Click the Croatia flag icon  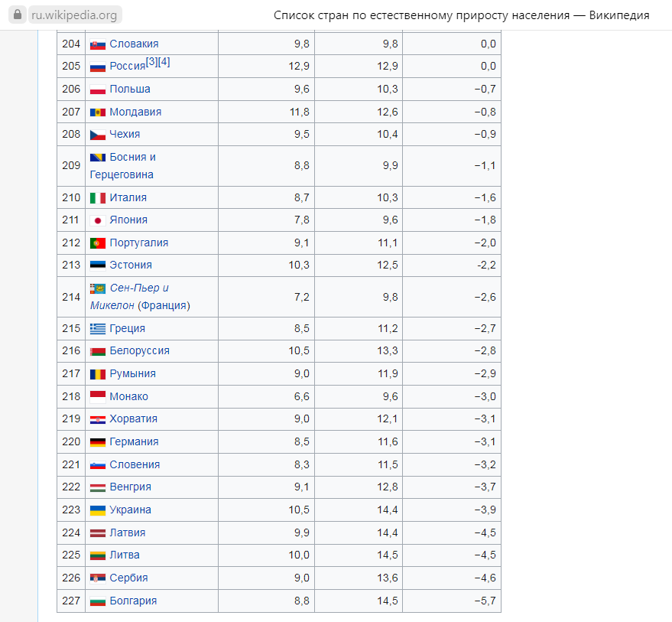(98, 419)
